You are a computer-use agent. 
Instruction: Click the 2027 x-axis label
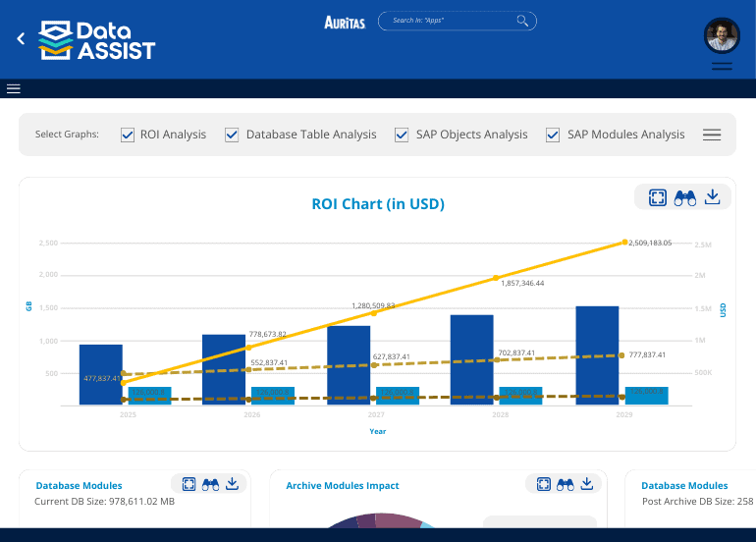click(x=376, y=414)
